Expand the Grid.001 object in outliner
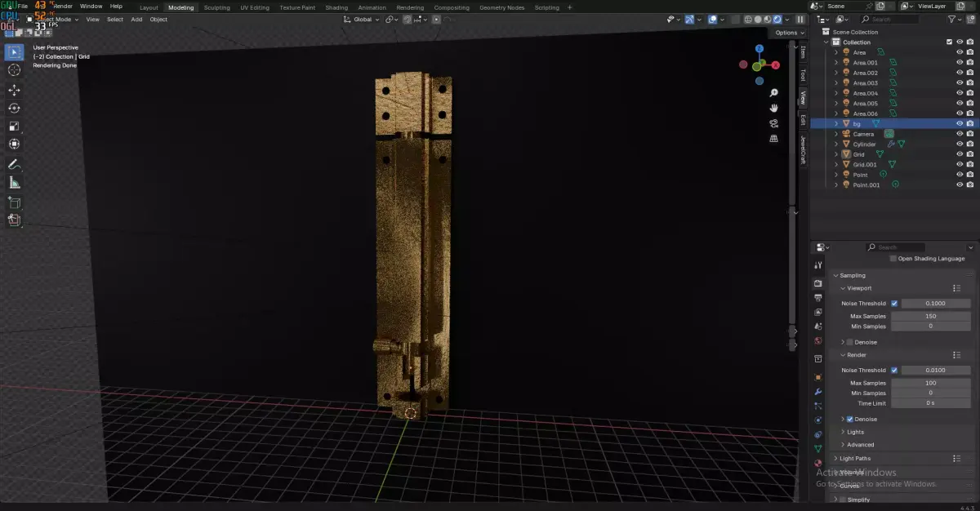The image size is (980, 511). coord(835,164)
